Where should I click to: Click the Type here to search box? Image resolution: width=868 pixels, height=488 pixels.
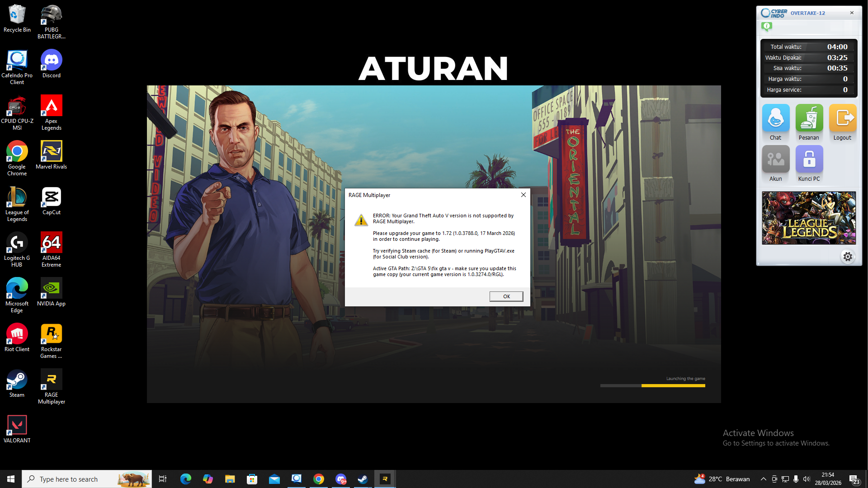click(x=87, y=479)
